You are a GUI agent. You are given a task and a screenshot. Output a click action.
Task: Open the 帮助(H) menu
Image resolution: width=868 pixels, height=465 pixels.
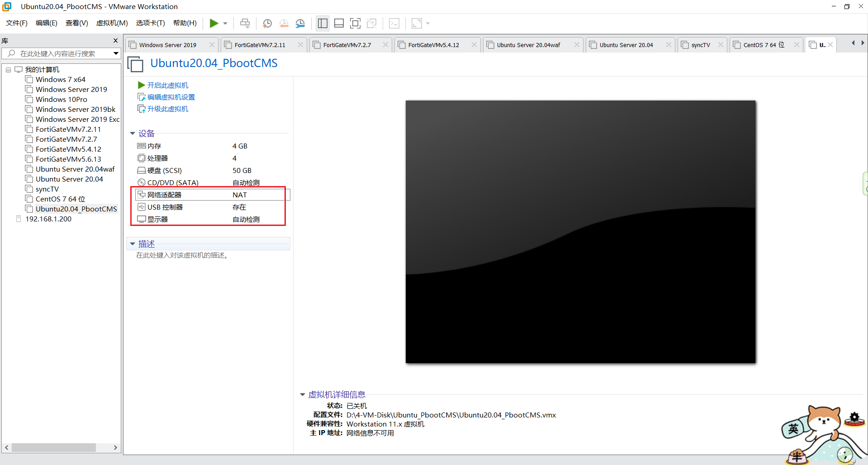click(185, 23)
